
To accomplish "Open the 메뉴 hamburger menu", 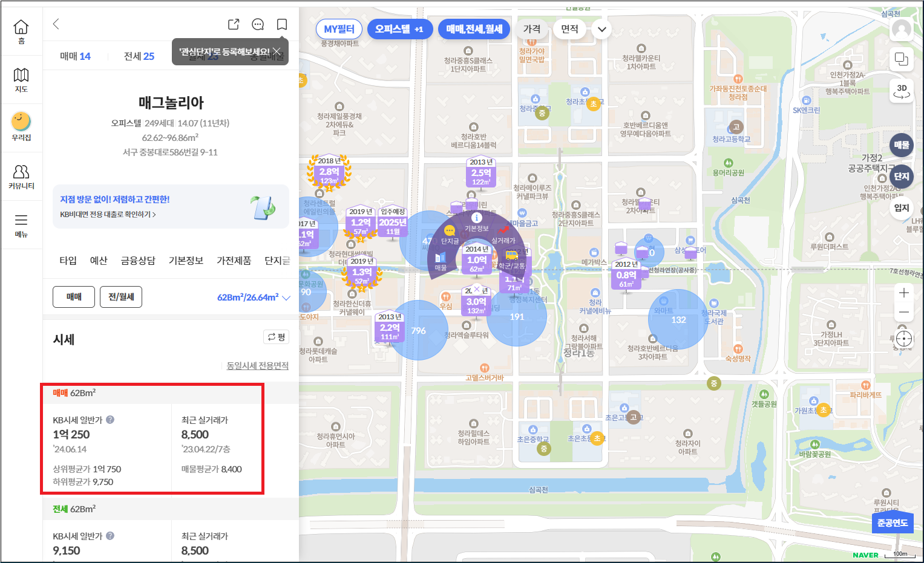I will 21,225.
